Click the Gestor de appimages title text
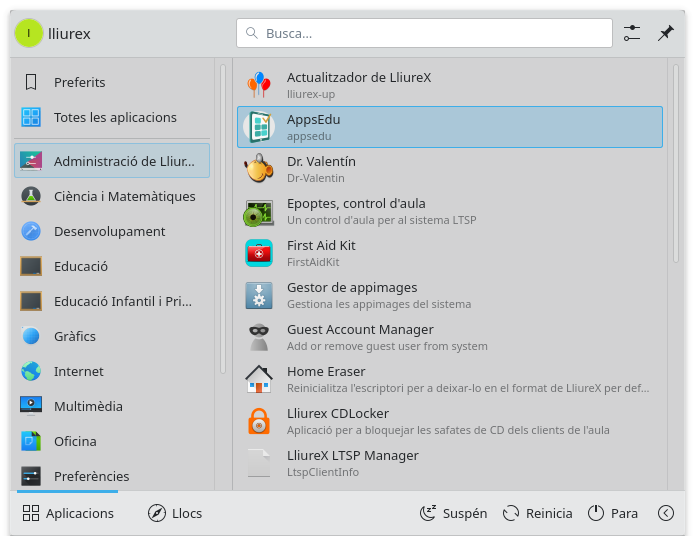This screenshot has width=695, height=536. 352,287
